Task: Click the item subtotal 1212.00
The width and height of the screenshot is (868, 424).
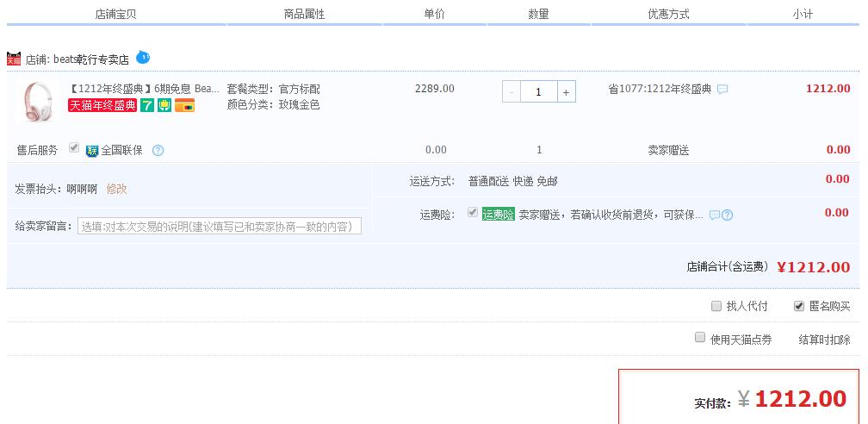Action: coord(828,89)
